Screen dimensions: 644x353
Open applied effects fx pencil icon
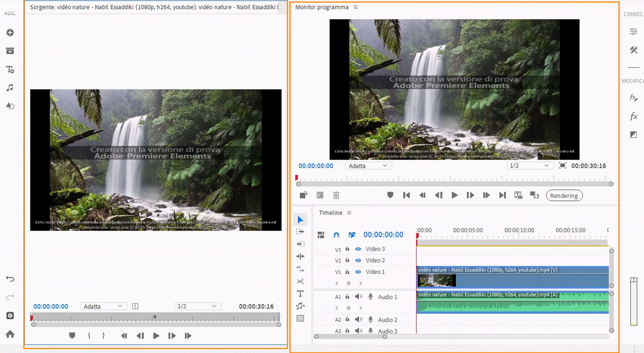click(x=633, y=98)
